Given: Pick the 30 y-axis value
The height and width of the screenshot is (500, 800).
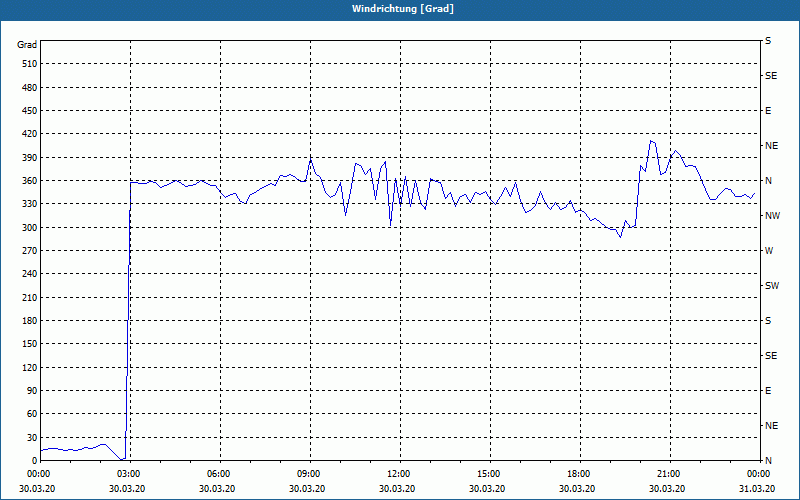Looking at the screenshot, I should pos(32,438).
